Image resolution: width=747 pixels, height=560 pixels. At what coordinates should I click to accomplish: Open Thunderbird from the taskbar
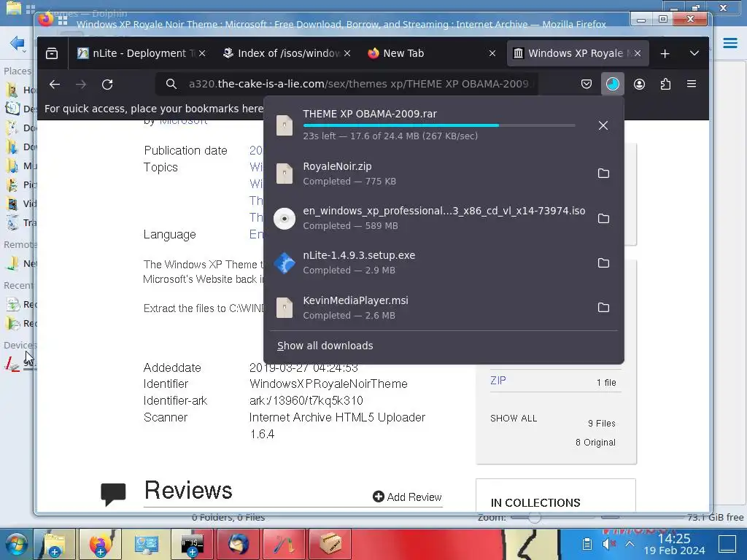point(239,544)
